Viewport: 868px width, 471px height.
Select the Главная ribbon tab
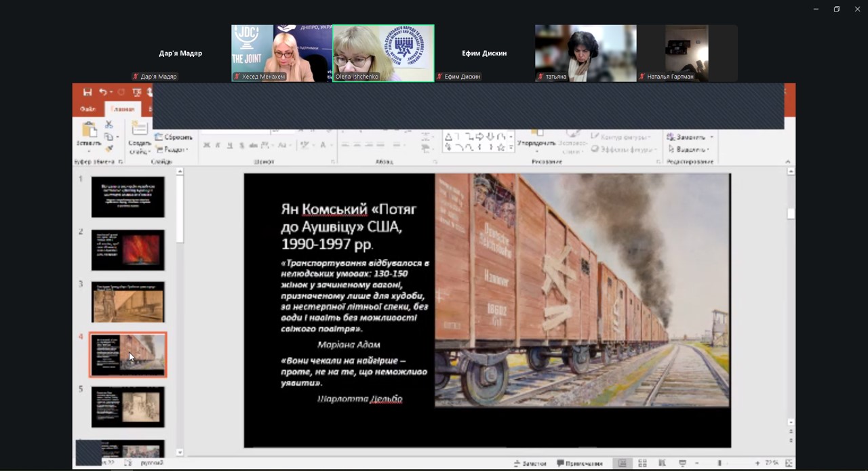[123, 109]
